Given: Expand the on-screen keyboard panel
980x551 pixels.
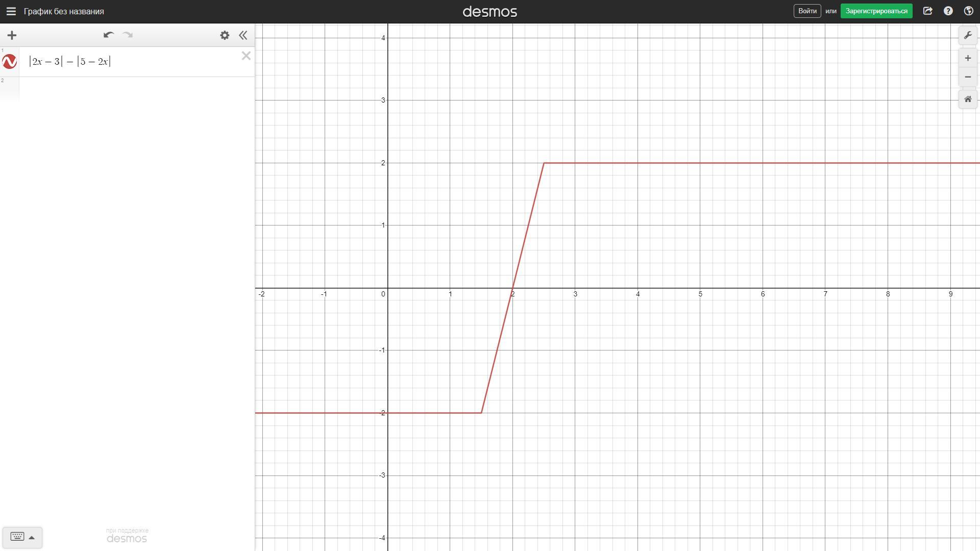Looking at the screenshot, I should pos(22,537).
